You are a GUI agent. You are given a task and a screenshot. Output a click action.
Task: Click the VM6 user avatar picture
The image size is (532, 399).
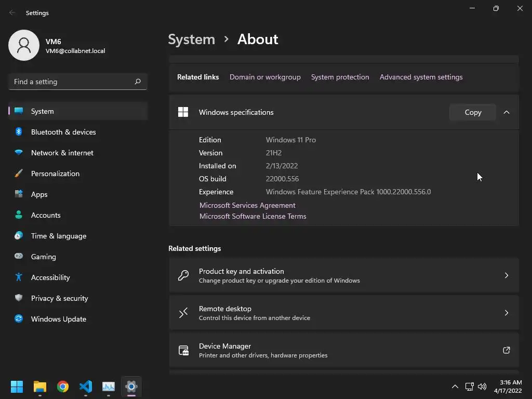tap(24, 45)
